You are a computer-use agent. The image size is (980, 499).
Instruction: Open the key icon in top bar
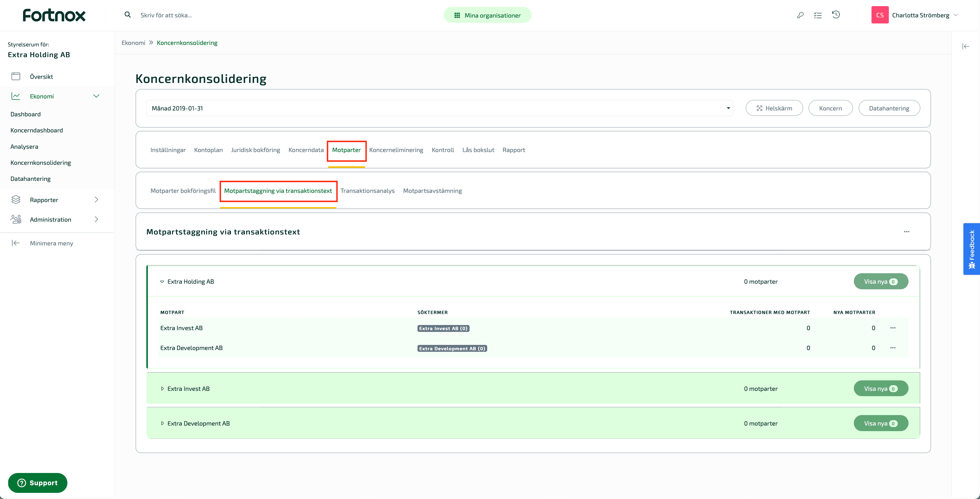(x=800, y=15)
